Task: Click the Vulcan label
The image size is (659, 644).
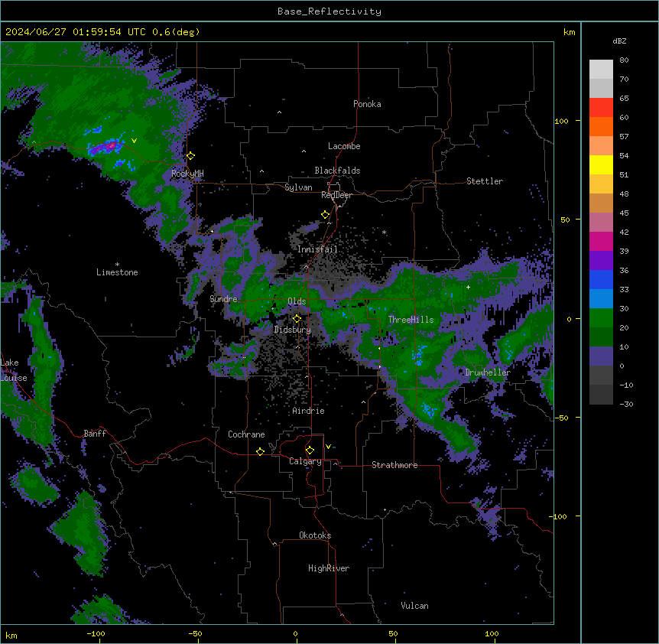Action: [x=415, y=606]
